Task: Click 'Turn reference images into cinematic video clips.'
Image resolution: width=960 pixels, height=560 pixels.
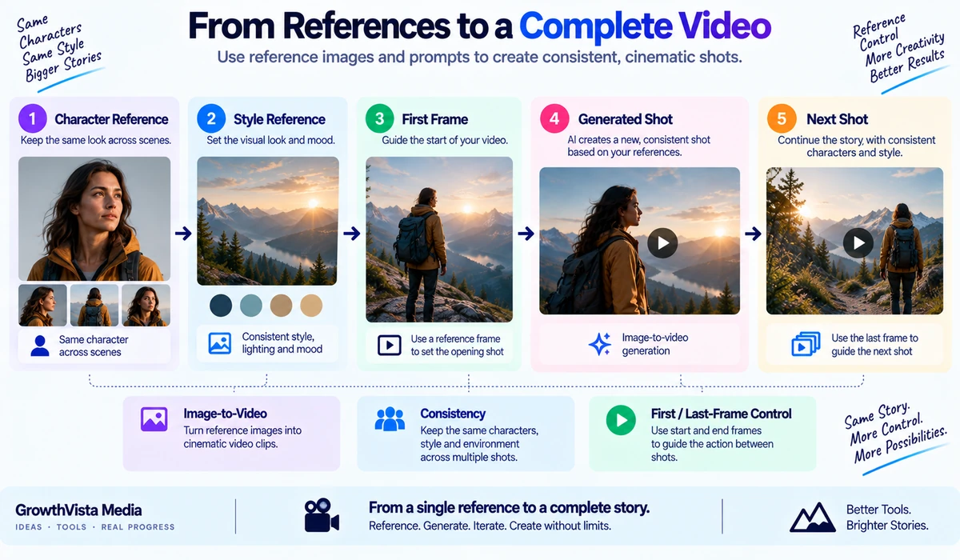Action: click(x=242, y=437)
